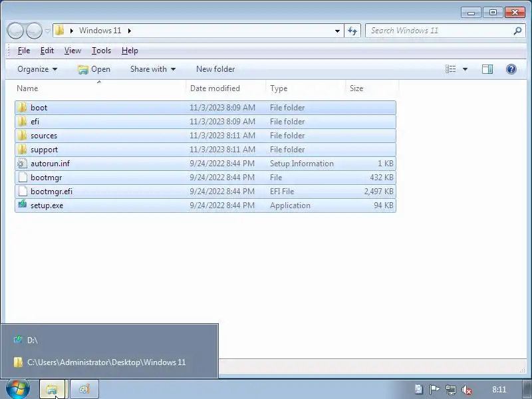Click the Explorer taskbar button
This screenshot has height=399, width=532.
point(53,389)
